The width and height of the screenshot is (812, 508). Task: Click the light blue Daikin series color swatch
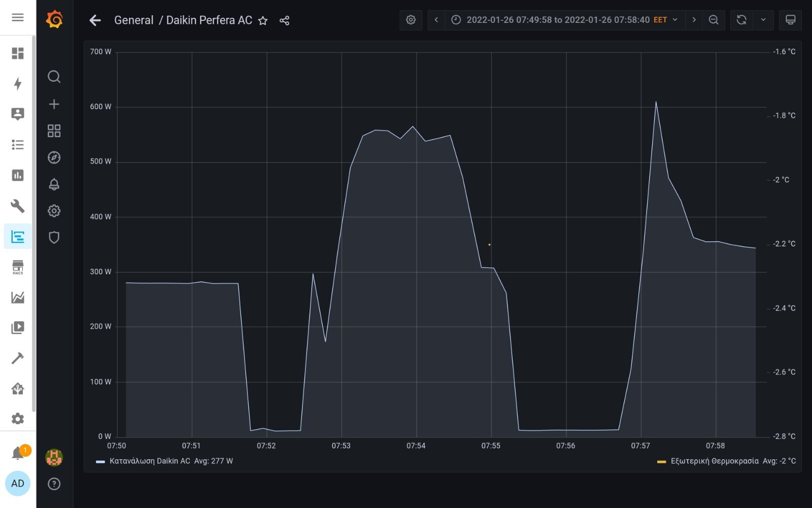100,462
